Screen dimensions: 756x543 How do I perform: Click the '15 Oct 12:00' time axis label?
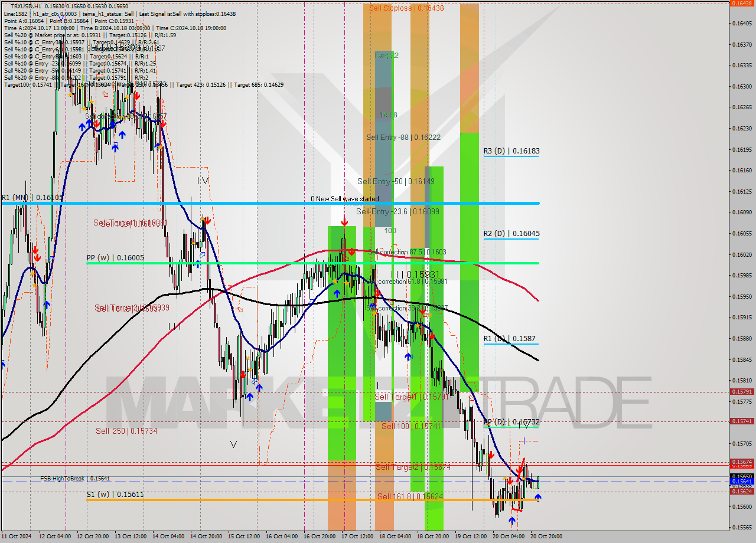[x=244, y=537]
